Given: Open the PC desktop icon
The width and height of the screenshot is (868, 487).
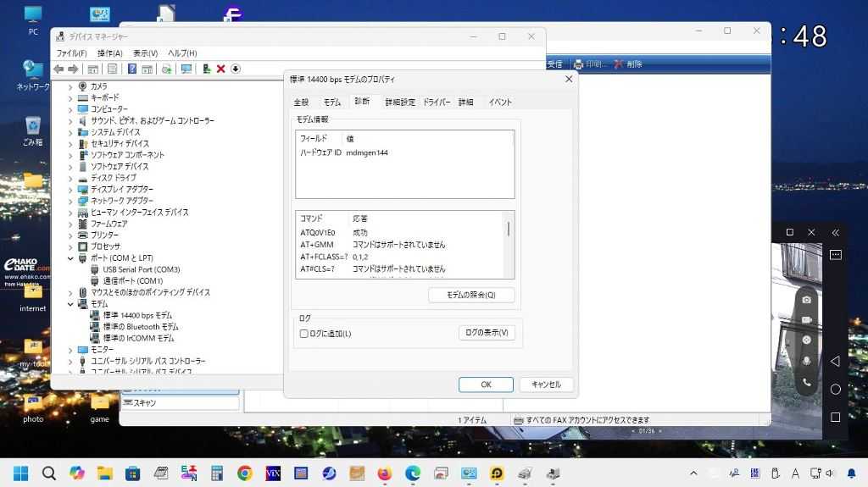Looking at the screenshot, I should point(33,20).
